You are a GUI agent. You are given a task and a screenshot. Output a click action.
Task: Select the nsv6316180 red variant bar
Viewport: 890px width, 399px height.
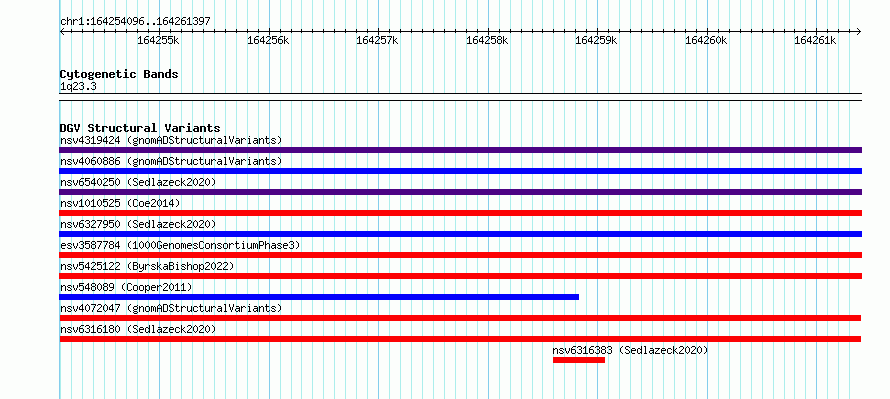click(460, 339)
